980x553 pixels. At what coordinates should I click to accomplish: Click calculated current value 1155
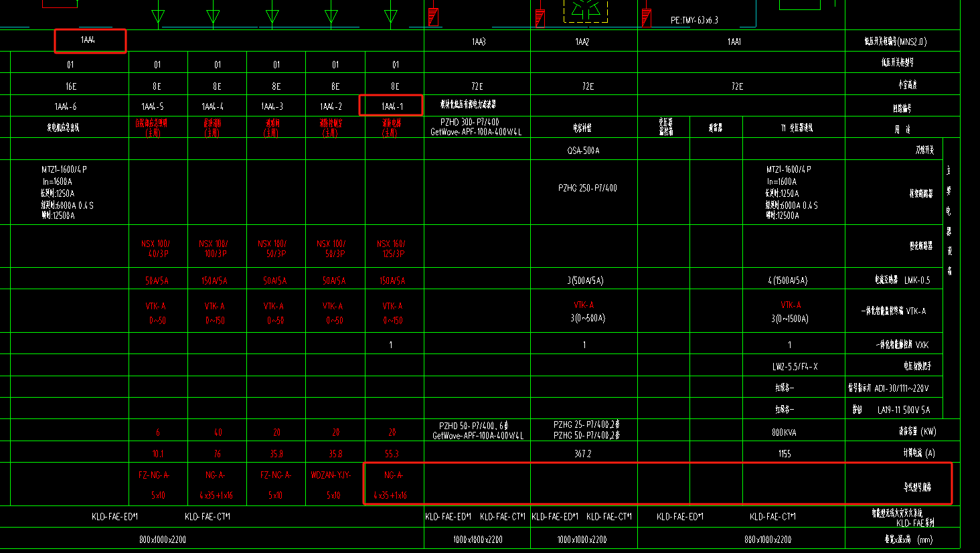click(x=785, y=454)
